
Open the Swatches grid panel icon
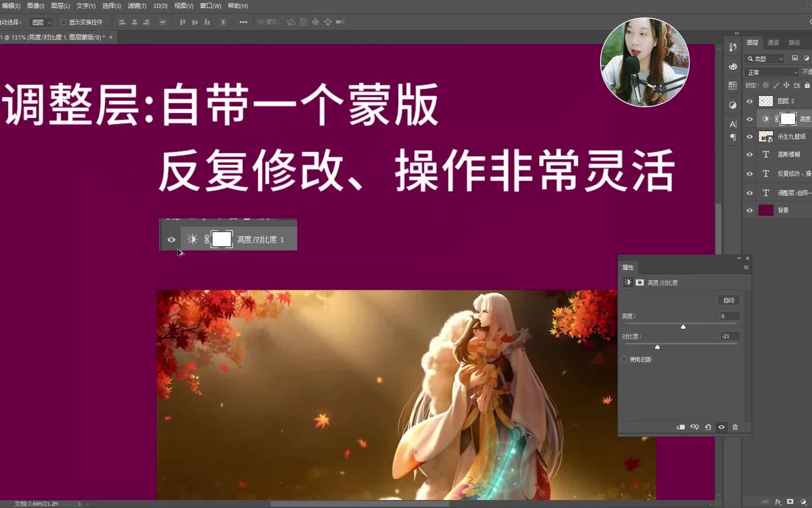(733, 86)
